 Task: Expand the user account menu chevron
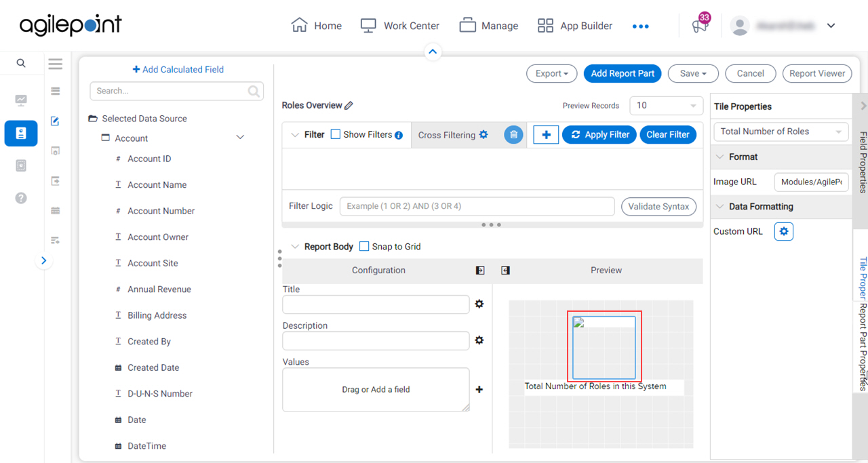[831, 26]
